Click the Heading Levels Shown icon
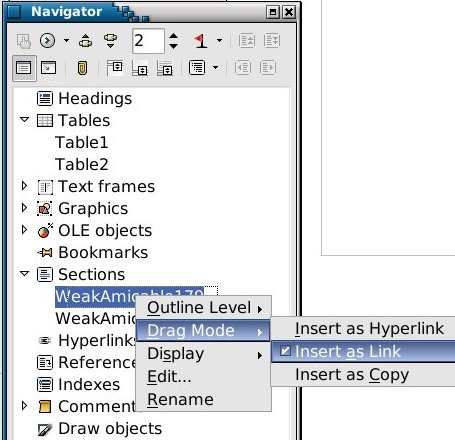455x440 pixels. 197,68
